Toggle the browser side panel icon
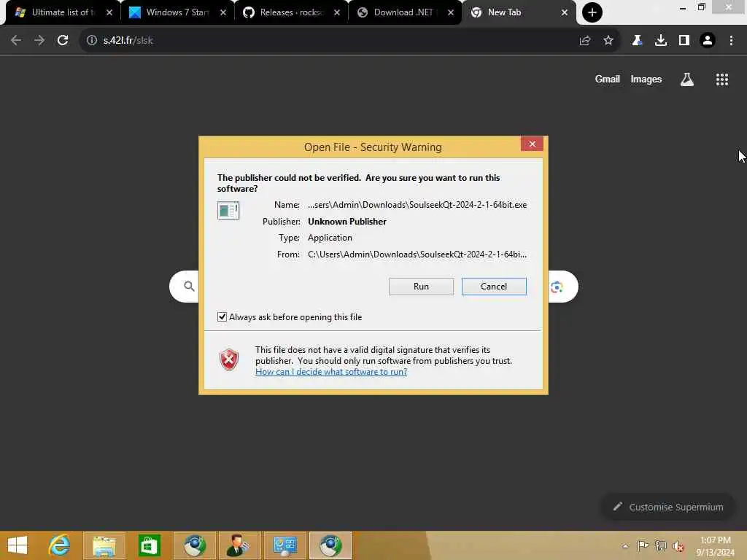Screen dimensions: 747x560 tap(684, 41)
